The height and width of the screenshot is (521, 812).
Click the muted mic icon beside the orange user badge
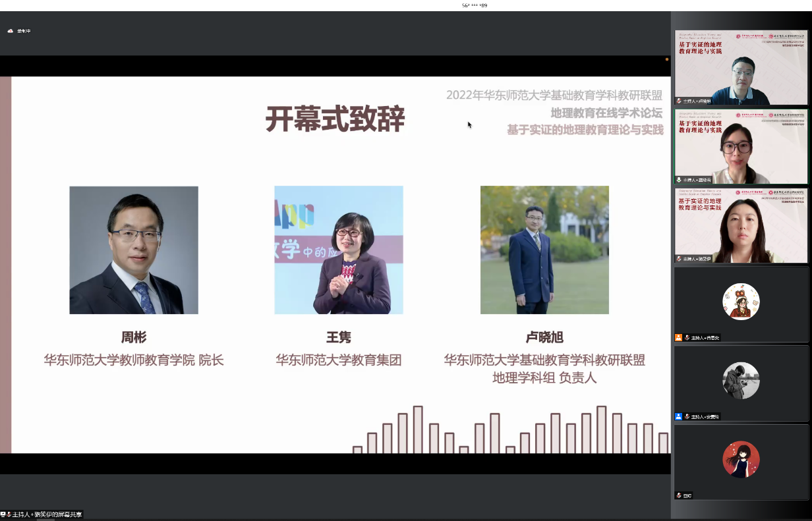click(687, 338)
